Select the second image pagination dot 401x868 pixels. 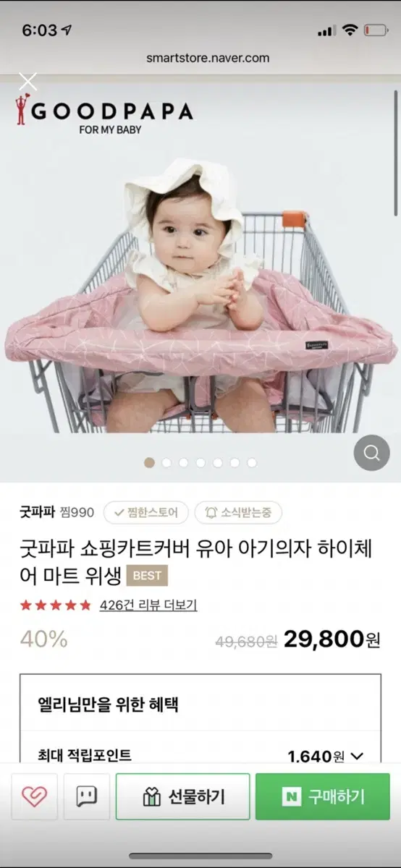tap(166, 462)
